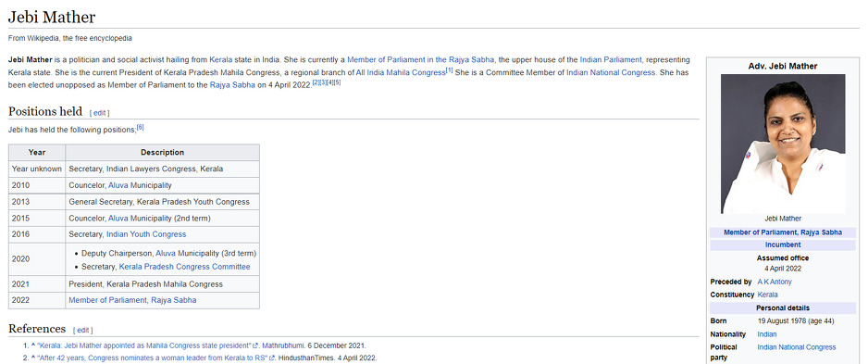Select the 2020 year cell
Screen dimensions: 868x364
(x=37, y=259)
